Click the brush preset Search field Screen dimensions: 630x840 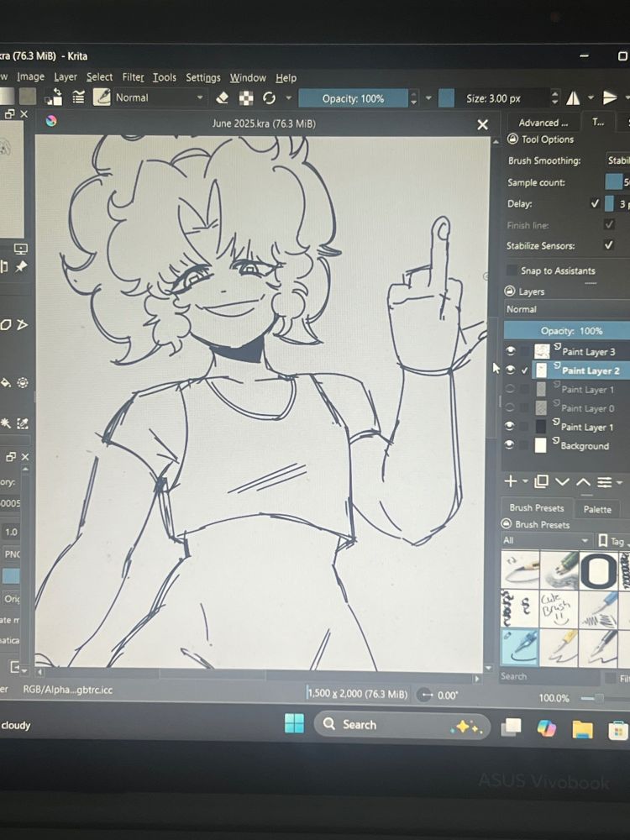pyautogui.click(x=549, y=676)
